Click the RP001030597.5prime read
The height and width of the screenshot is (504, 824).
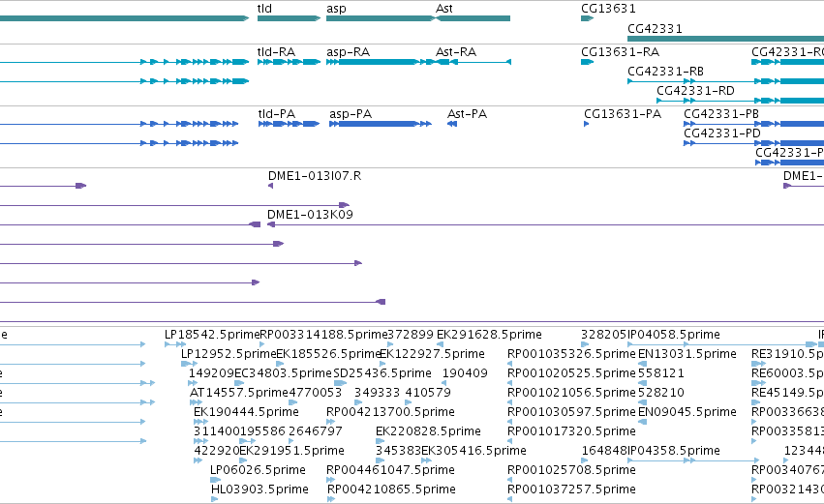pyautogui.click(x=509, y=422)
